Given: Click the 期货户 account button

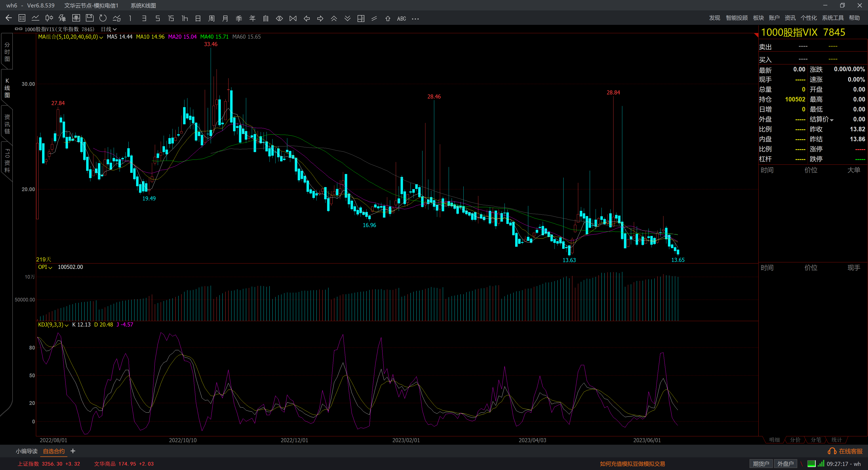Looking at the screenshot, I should [x=761, y=464].
